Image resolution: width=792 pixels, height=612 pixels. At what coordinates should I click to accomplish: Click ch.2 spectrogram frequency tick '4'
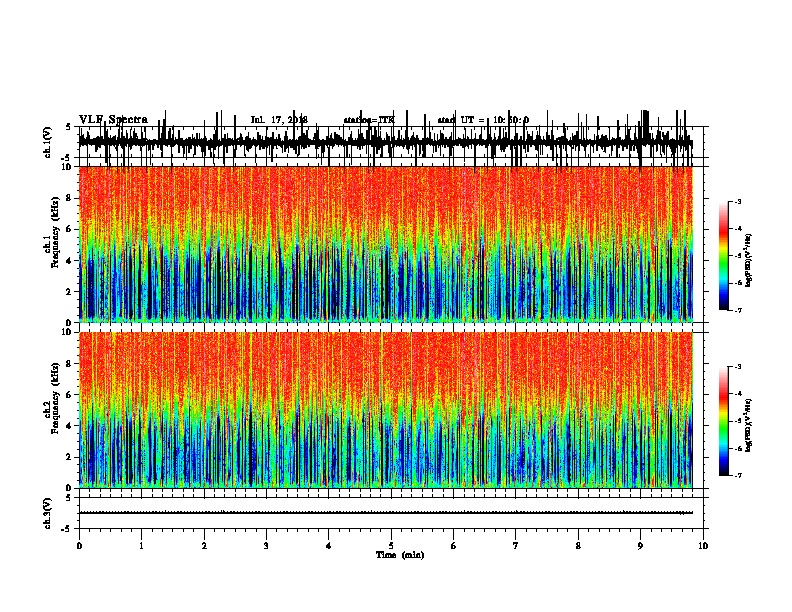click(70, 426)
